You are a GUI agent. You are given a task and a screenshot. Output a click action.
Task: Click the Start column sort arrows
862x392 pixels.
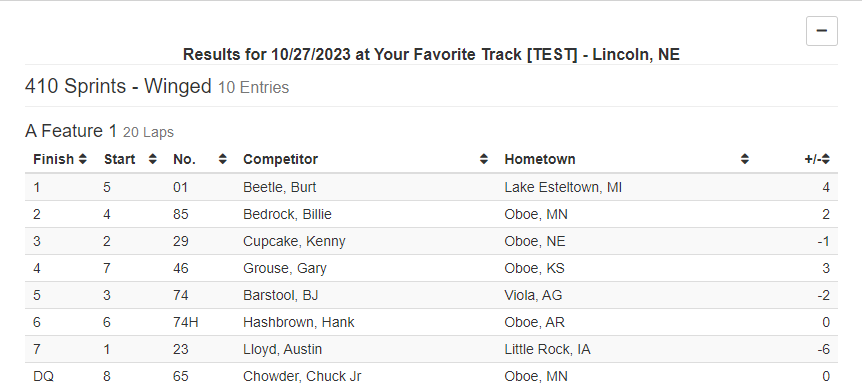pos(152,159)
